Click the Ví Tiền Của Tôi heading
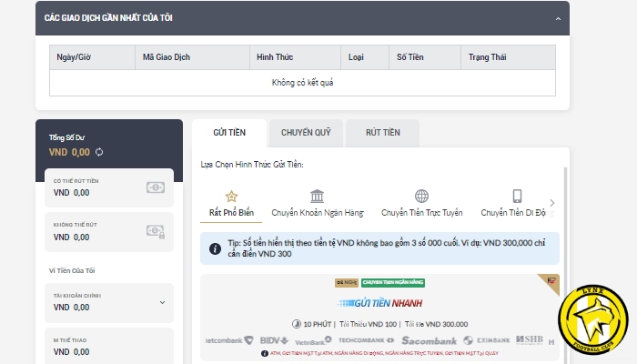The width and height of the screenshot is (637, 364). pos(72,270)
